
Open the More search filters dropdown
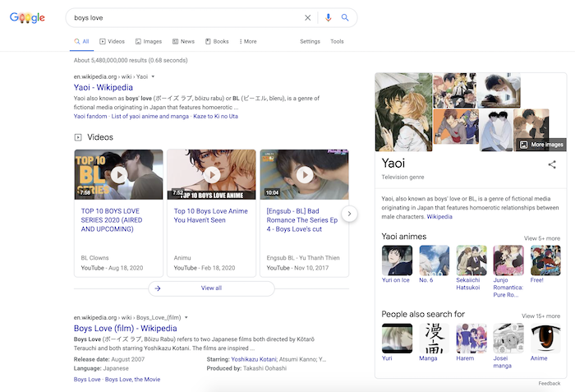click(x=246, y=41)
